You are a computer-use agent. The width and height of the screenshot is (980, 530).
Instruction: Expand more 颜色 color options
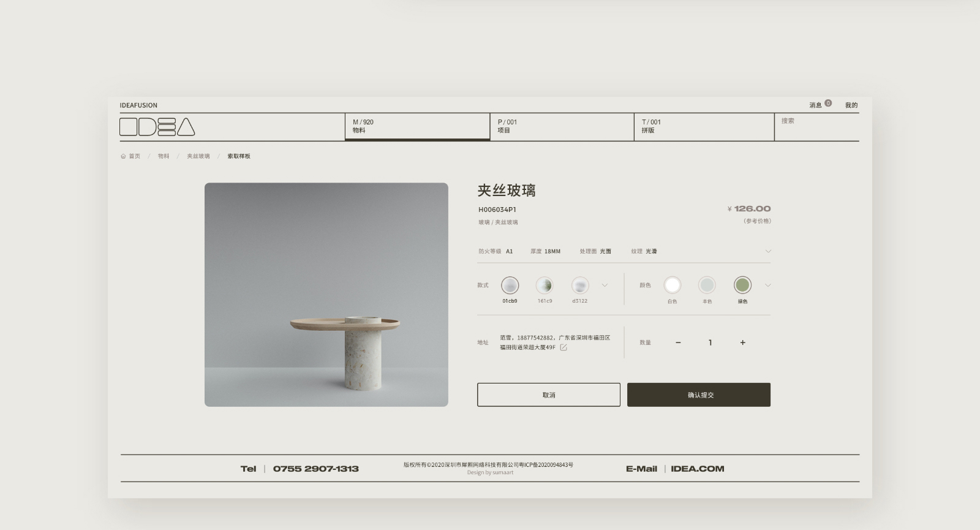[x=767, y=285]
